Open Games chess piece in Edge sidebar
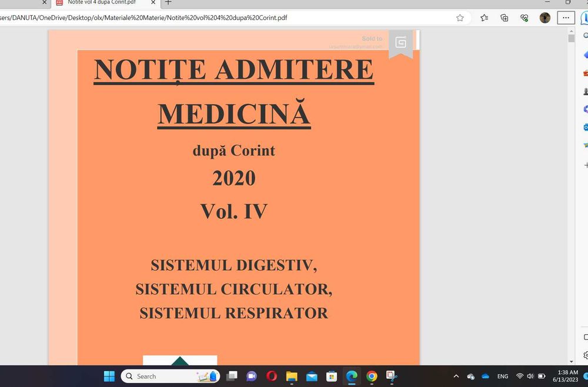The image size is (588, 387). [x=586, y=91]
